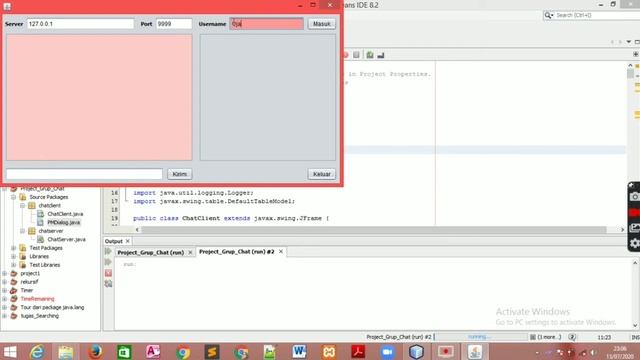The image size is (640, 360).
Task: Click the notifications icon in status bar
Action: click(572, 337)
